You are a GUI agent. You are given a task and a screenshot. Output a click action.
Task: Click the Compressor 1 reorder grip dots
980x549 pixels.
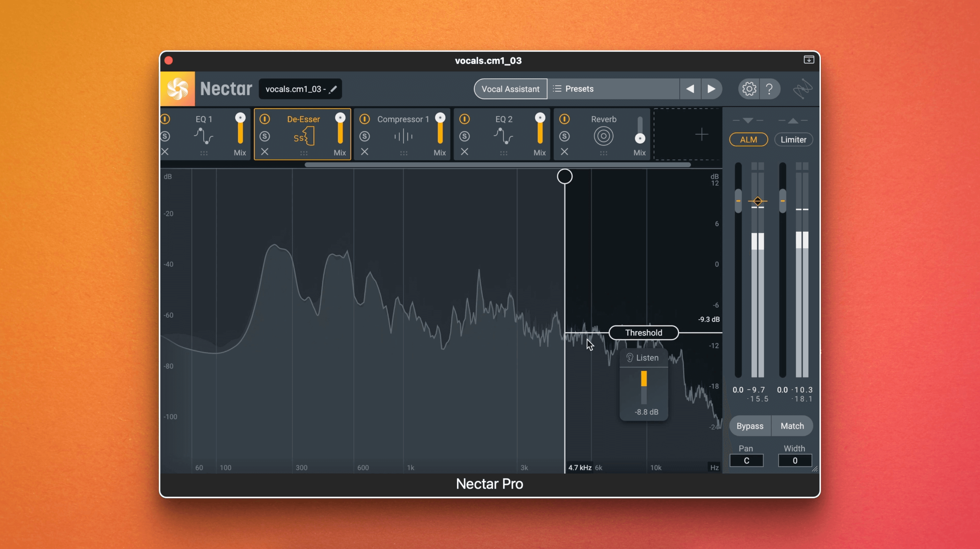click(x=403, y=153)
